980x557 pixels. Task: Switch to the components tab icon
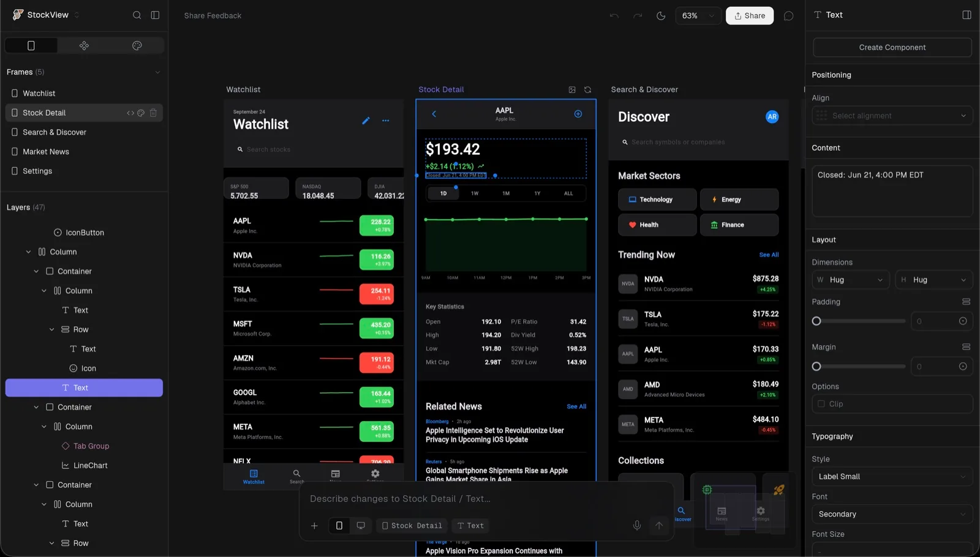point(84,45)
